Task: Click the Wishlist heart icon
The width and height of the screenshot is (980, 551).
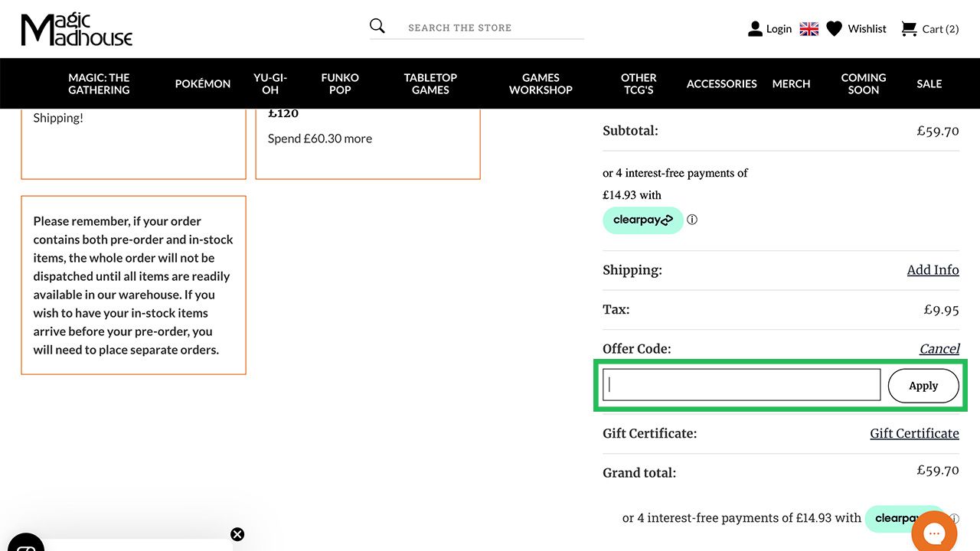Action: point(835,29)
